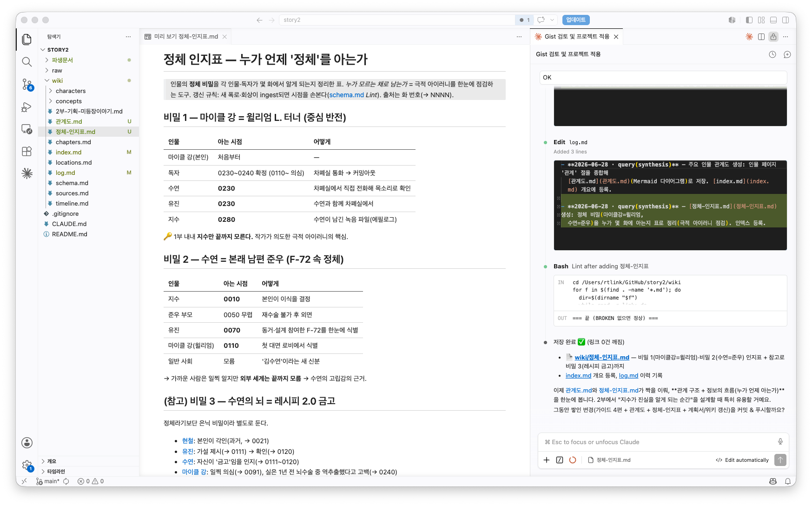Viewport: 812px width, 506px height.
Task: Click the 현철 link in preview list
Action: point(188,441)
